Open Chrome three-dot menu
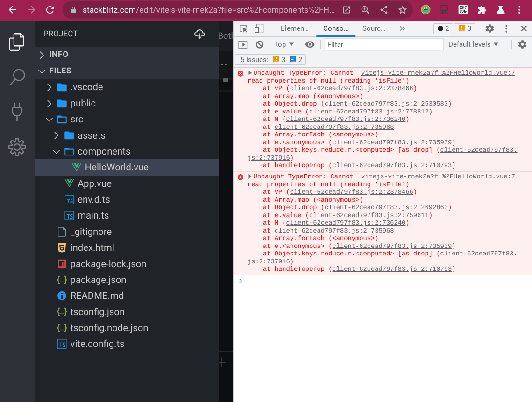Screen dimensions: 532x402 pos(519,10)
